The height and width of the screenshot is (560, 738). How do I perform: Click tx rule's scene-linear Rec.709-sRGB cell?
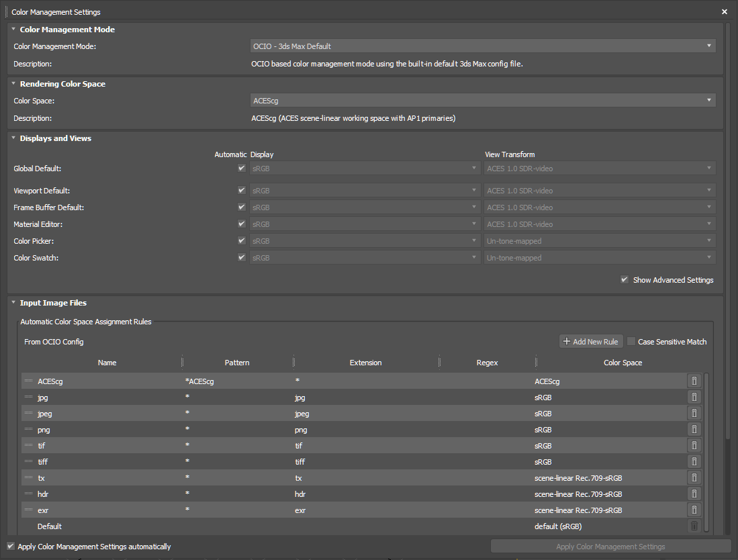[578, 478]
